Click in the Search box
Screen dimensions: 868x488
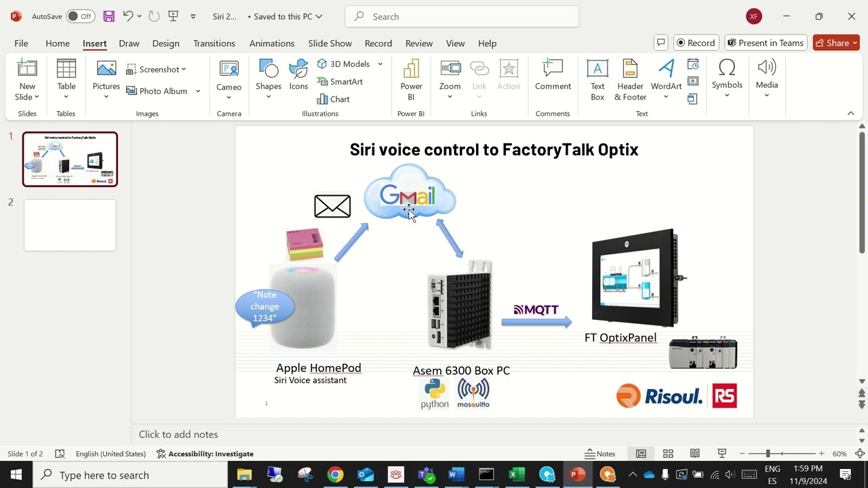click(x=462, y=16)
